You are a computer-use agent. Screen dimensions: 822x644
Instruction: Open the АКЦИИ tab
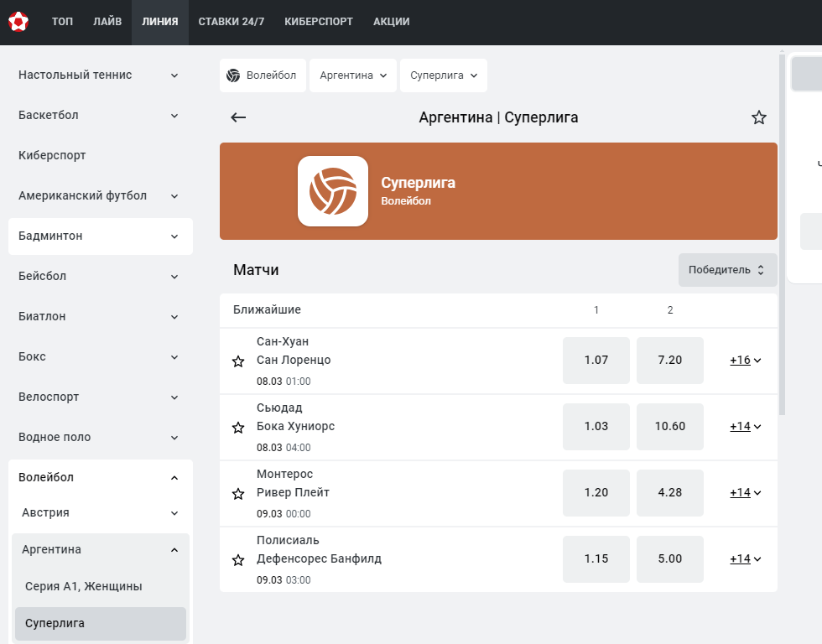point(392,22)
